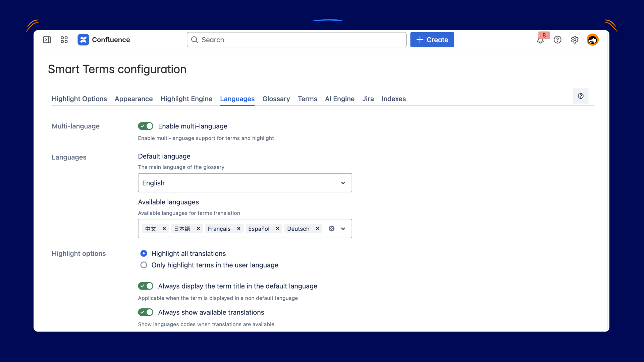Focus the Search input field
This screenshot has height=362, width=644.
[x=297, y=40]
